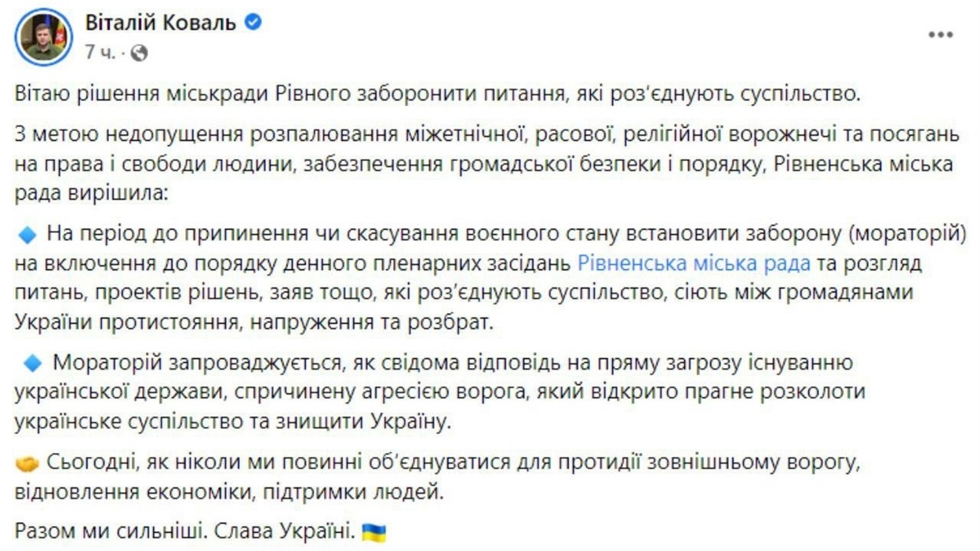The height and width of the screenshot is (551, 980).
Task: Click the paragraph starting На період до припинення
Action: (486, 278)
